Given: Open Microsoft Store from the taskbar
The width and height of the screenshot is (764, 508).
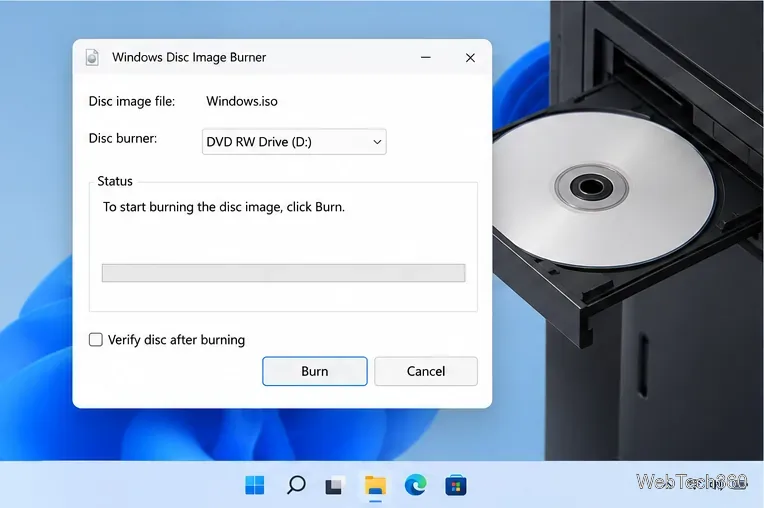Looking at the screenshot, I should (x=456, y=486).
